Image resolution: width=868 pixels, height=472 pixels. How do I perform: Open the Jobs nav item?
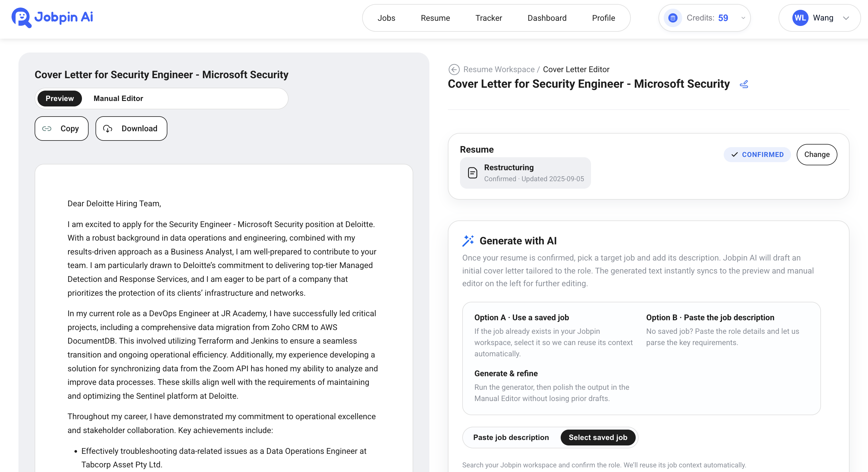(x=386, y=18)
